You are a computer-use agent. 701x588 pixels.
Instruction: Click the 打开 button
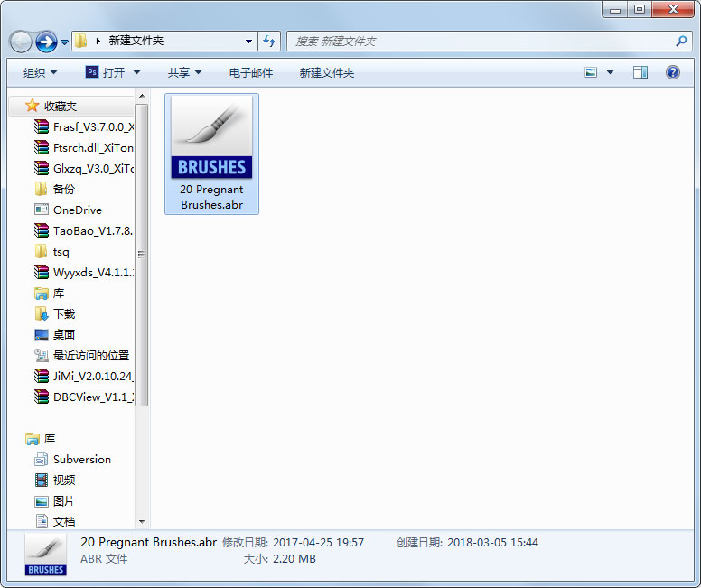pos(114,72)
